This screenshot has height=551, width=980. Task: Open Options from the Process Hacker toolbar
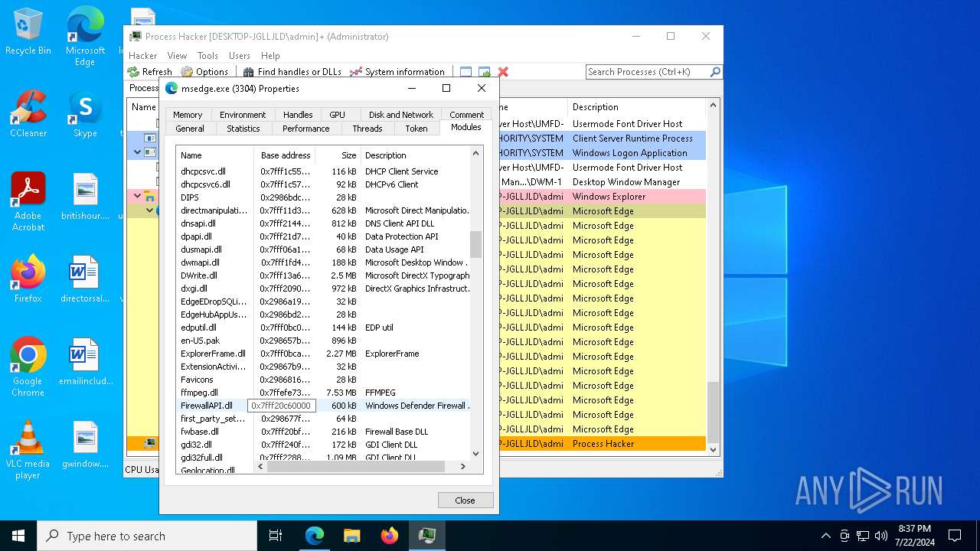point(204,72)
